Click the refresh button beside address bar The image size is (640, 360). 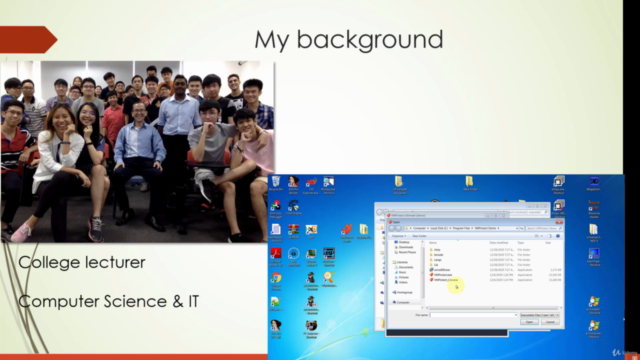(x=522, y=228)
